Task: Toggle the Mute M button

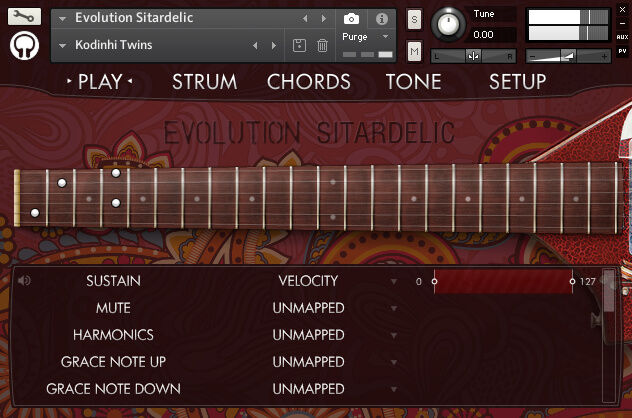Action: (x=414, y=51)
